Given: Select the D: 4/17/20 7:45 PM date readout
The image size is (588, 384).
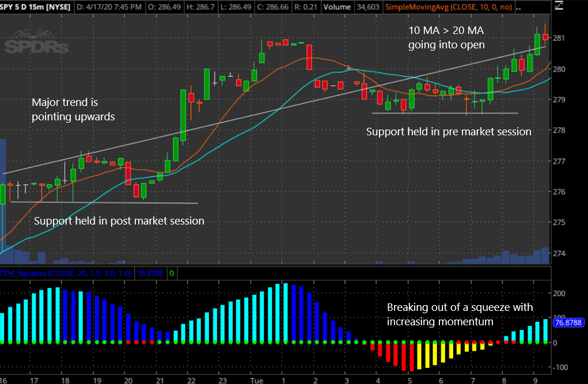Looking at the screenshot, I should (109, 7).
